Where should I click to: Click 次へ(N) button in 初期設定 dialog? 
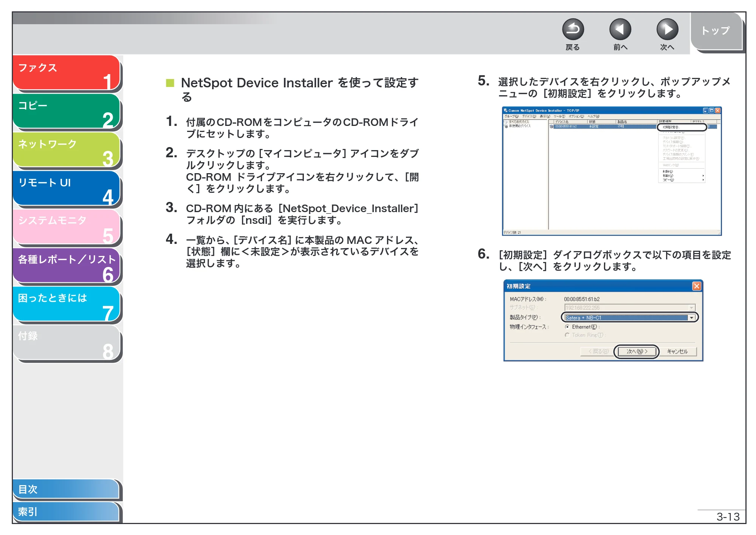(637, 351)
